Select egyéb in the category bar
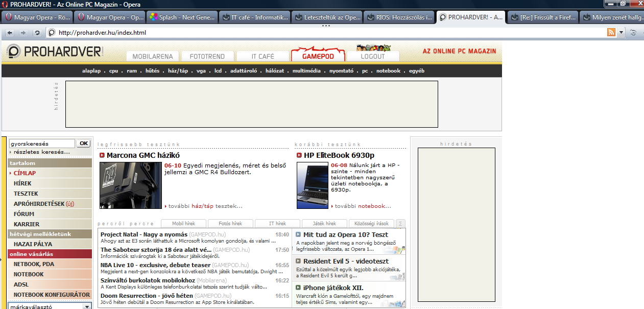Image resolution: width=644 pixels, height=309 pixels. pos(417,71)
